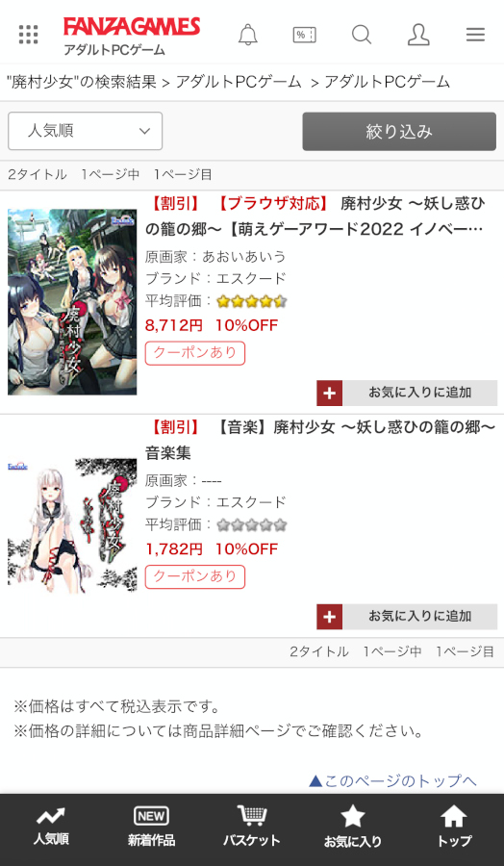Add first game to favorites (お気に入りに追加)
The width and height of the screenshot is (504, 866).
tap(407, 393)
